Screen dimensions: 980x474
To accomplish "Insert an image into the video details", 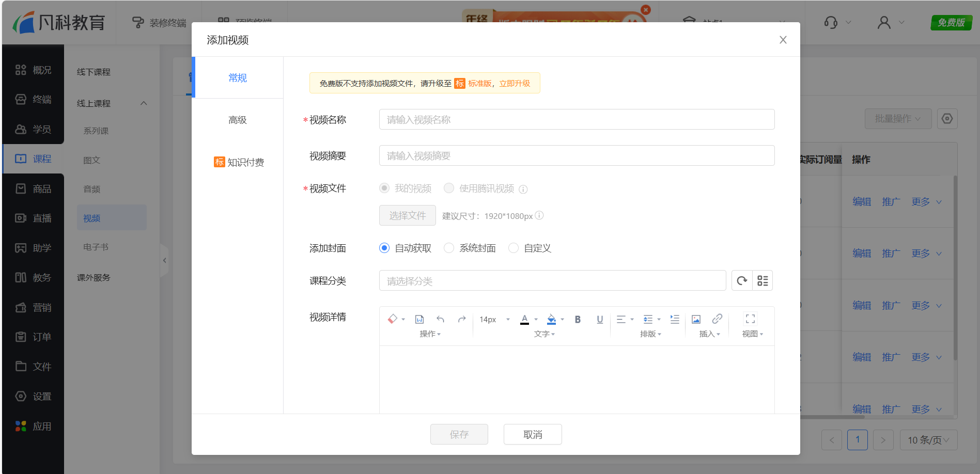I will [x=696, y=319].
